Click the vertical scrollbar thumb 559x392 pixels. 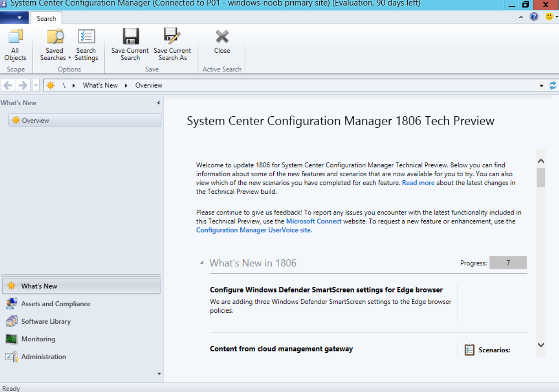[x=541, y=178]
